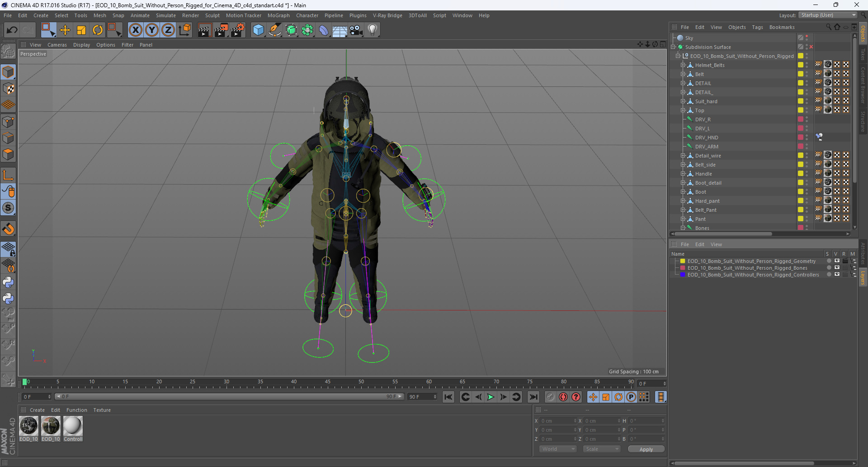
Task: Add a Camera object
Action: 356,30
